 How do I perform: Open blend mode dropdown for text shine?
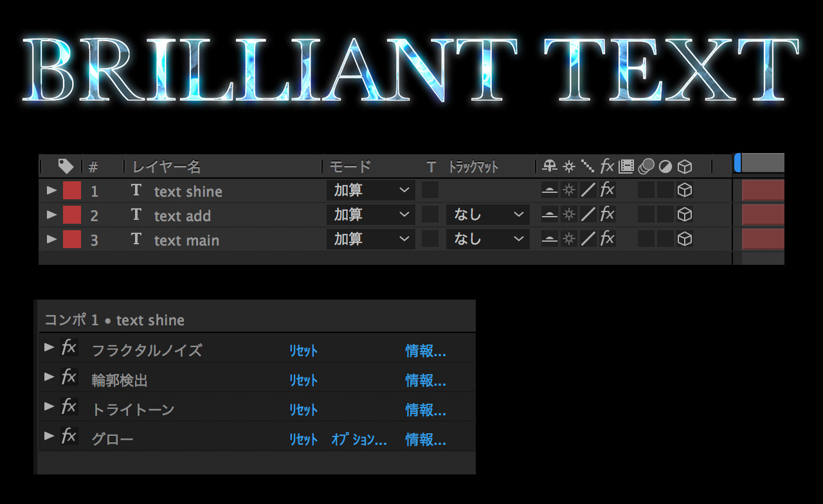point(371,190)
